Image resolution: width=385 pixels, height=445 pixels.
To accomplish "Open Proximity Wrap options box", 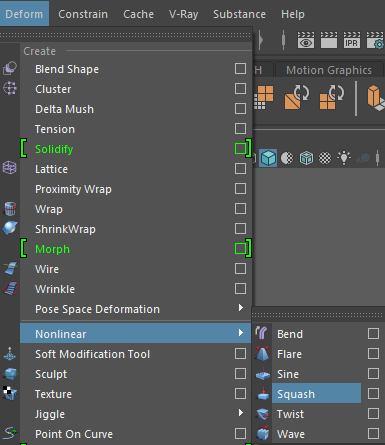I will click(x=240, y=189).
